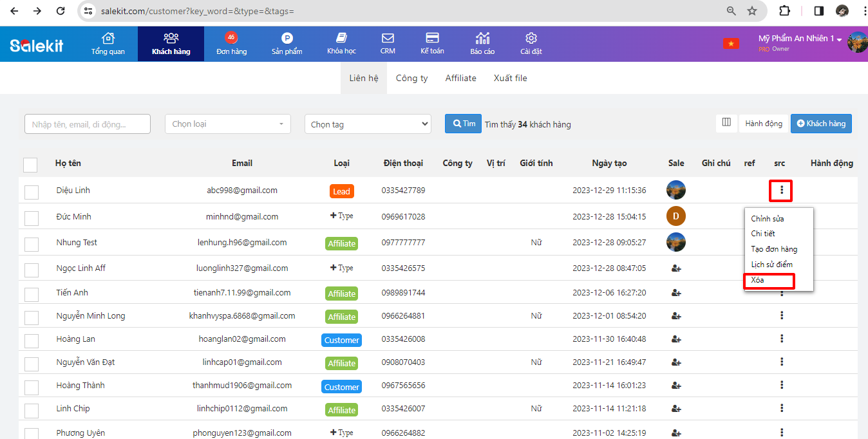Tick the select-all checkbox in table header
The height and width of the screenshot is (439, 868).
click(30, 165)
